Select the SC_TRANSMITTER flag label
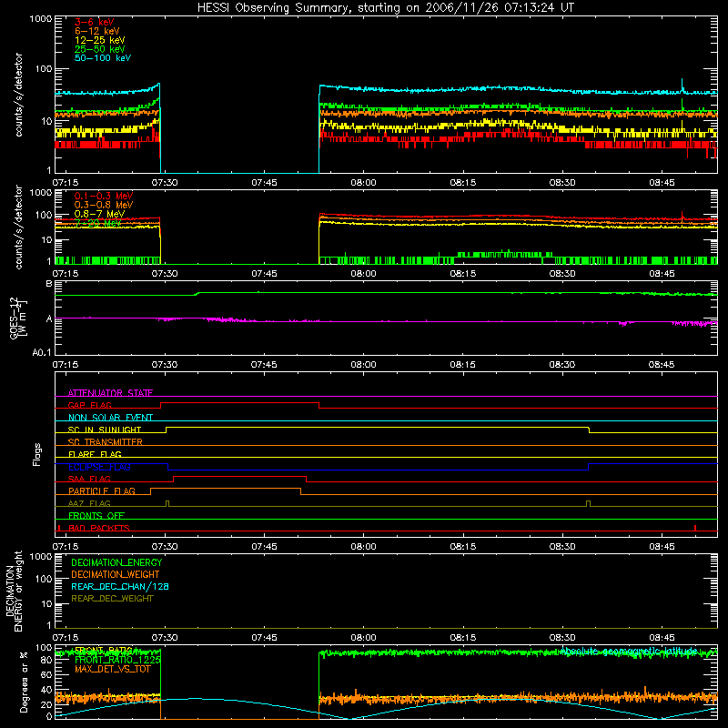Viewport: 728px width, 728px height. coord(106,442)
